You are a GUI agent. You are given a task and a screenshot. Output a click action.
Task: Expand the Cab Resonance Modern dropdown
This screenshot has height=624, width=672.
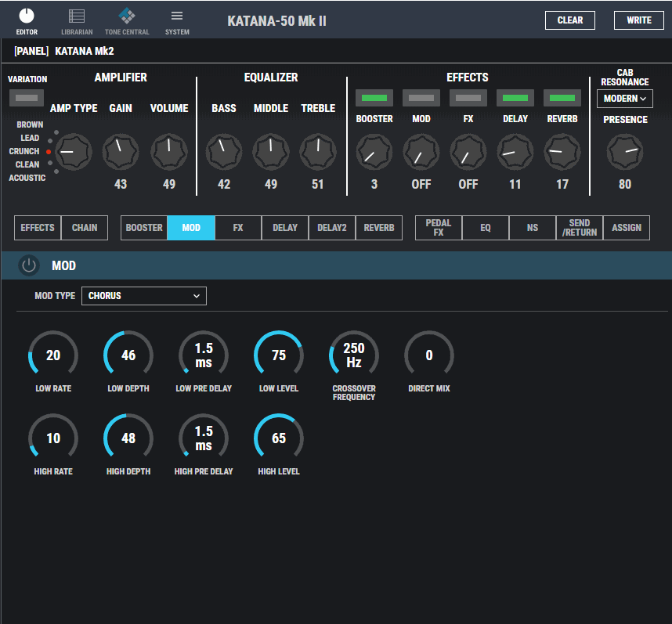tap(625, 99)
